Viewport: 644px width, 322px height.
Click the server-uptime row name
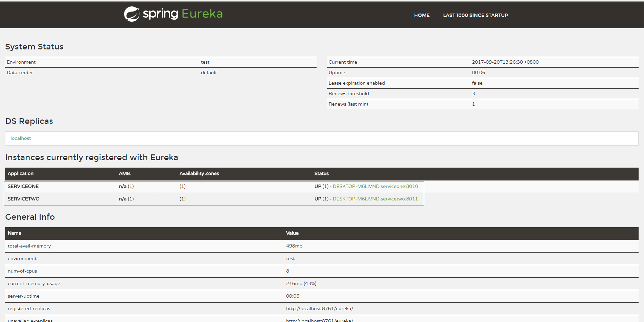[24, 296]
